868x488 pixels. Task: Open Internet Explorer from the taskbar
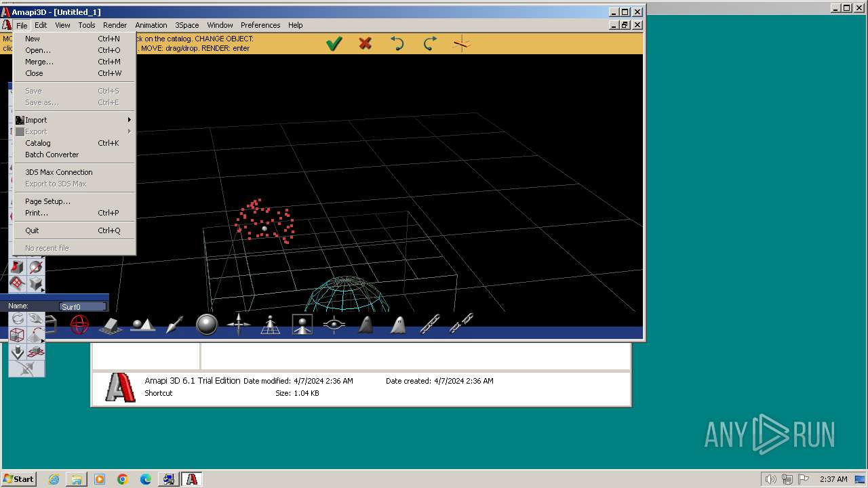pyautogui.click(x=54, y=479)
